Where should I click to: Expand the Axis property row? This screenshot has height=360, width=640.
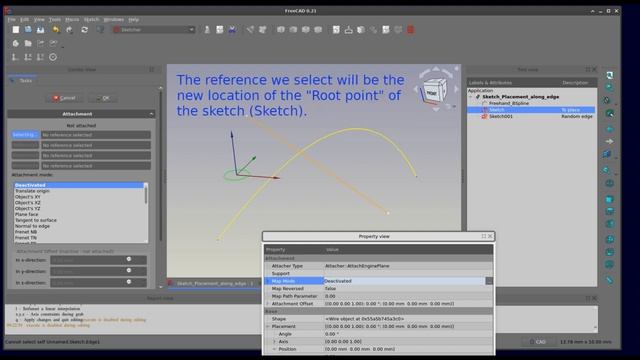[x=274, y=341]
